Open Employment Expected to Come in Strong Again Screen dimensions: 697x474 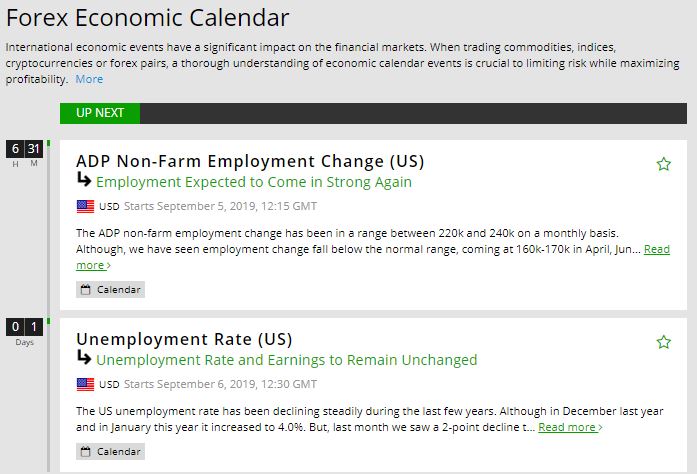[254, 182]
